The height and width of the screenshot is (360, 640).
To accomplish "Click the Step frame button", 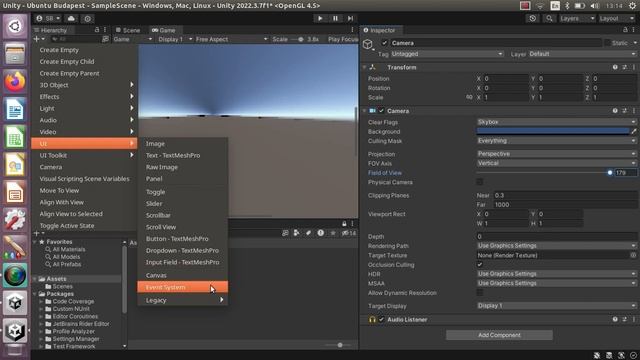I will pos(350,18).
